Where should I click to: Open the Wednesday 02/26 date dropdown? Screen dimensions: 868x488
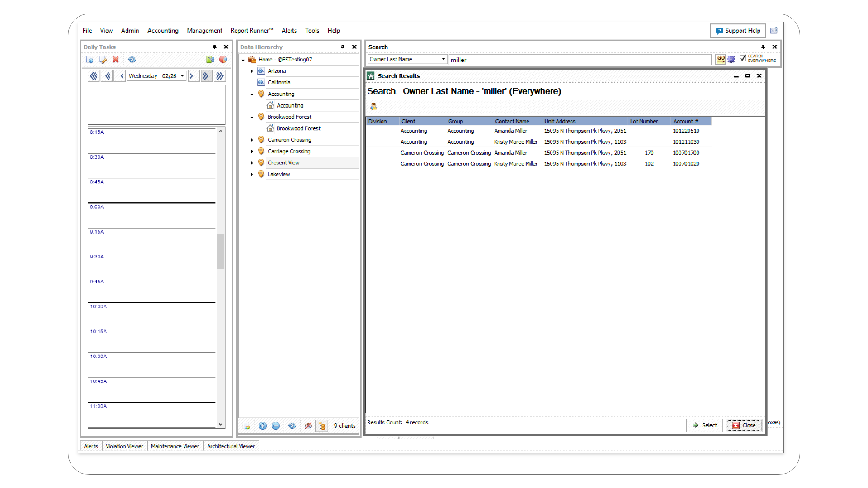point(182,76)
